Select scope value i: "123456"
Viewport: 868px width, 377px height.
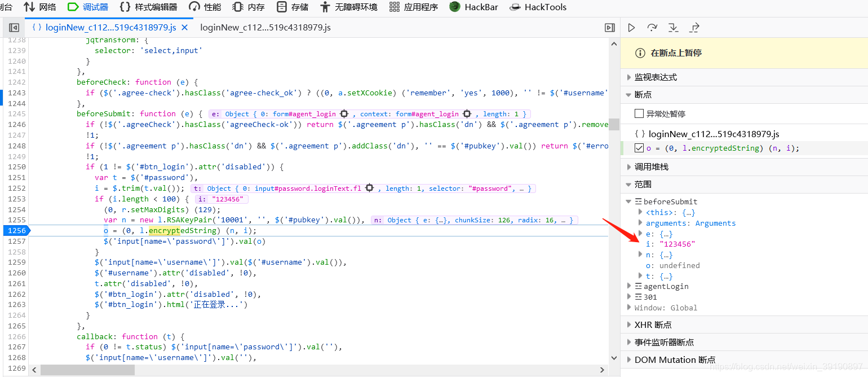[670, 244]
